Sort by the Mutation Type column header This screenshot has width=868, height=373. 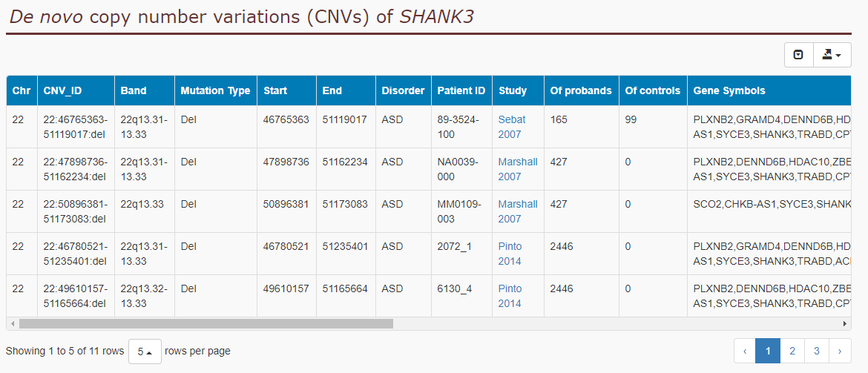coord(216,90)
